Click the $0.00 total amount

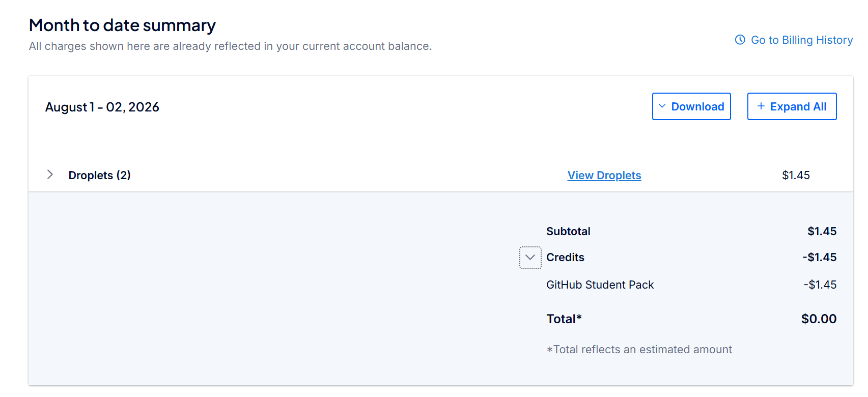[819, 319]
